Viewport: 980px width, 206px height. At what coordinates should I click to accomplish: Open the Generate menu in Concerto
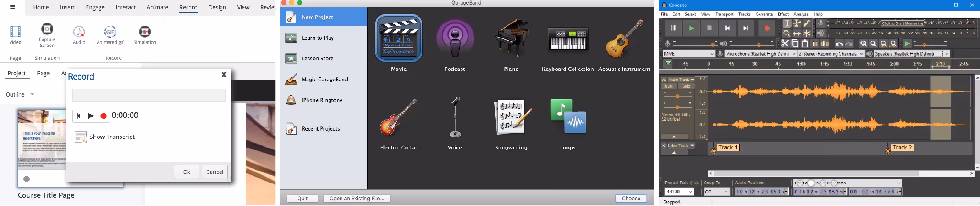click(764, 14)
